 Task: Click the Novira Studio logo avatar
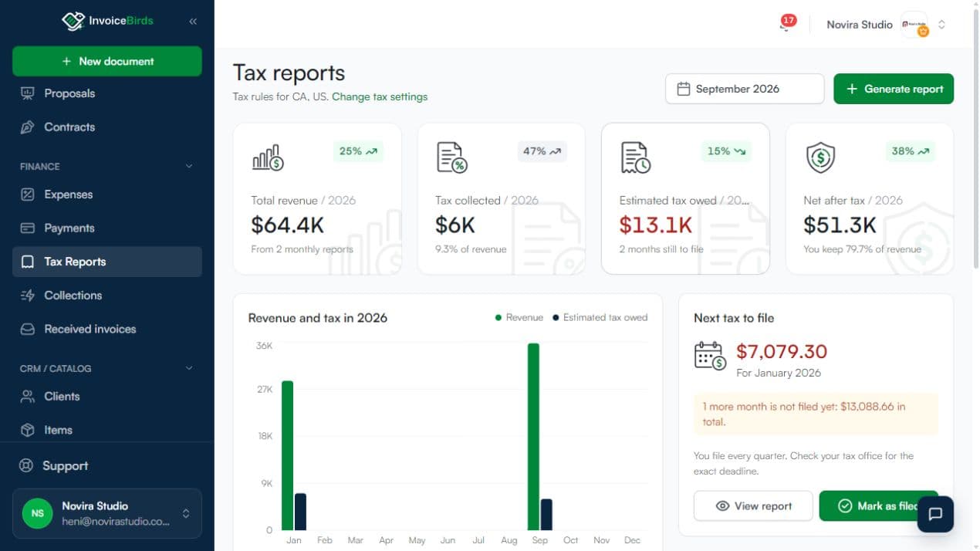(914, 24)
